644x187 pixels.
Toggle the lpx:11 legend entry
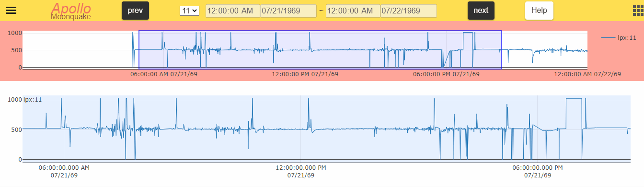click(619, 37)
